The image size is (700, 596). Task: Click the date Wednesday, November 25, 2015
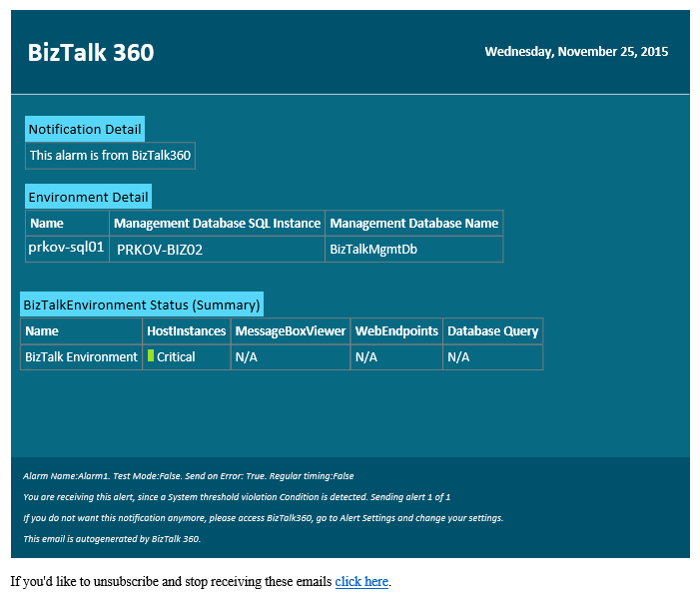tap(576, 52)
